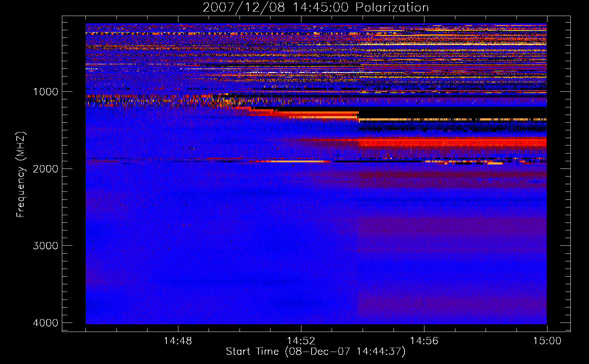The width and height of the screenshot is (589, 364).
Task: Click the 3000 frequency tick label
Action: pyautogui.click(x=46, y=246)
